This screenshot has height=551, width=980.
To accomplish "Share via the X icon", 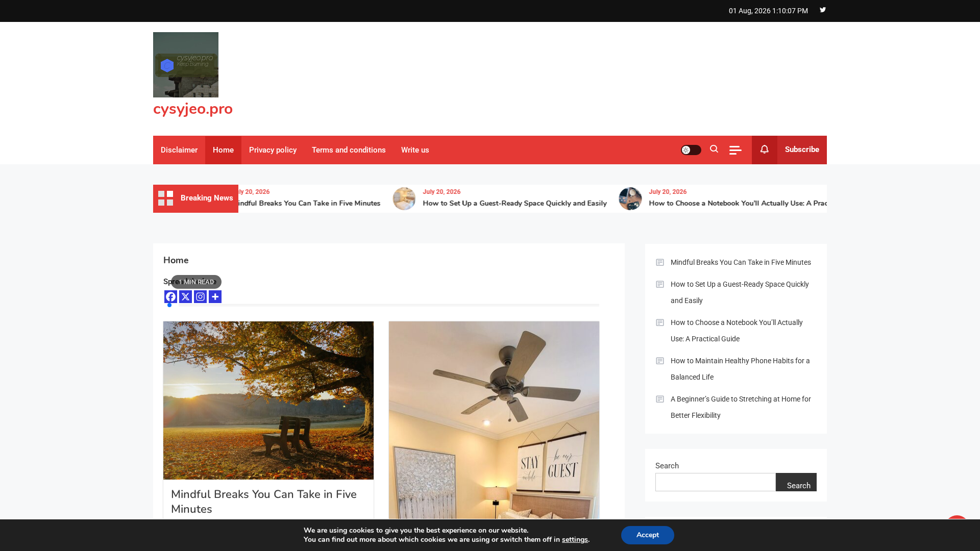I will pyautogui.click(x=185, y=297).
